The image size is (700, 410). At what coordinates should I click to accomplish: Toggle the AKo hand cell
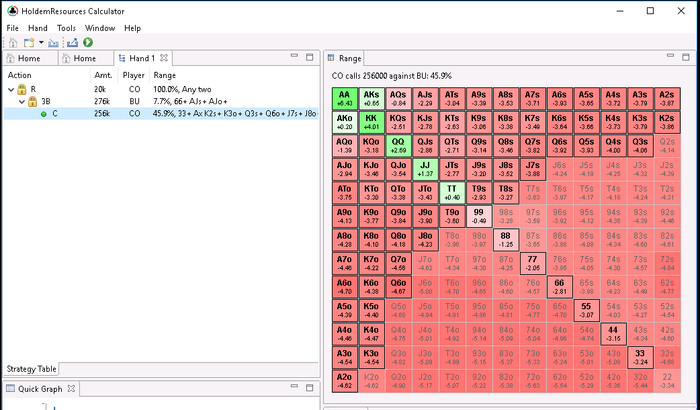point(344,122)
